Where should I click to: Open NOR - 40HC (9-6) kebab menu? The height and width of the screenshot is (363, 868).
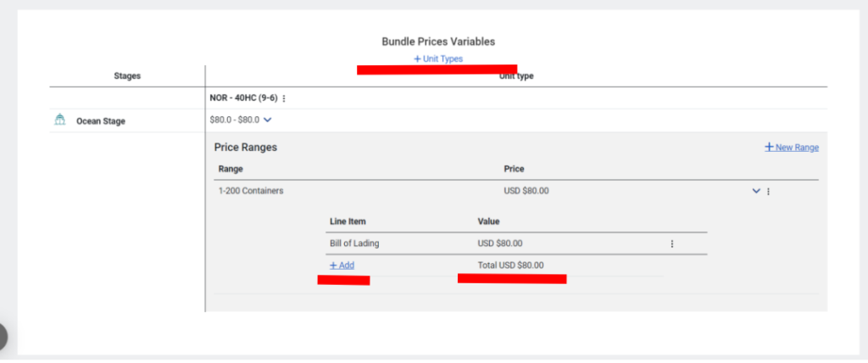pyautogui.click(x=284, y=98)
